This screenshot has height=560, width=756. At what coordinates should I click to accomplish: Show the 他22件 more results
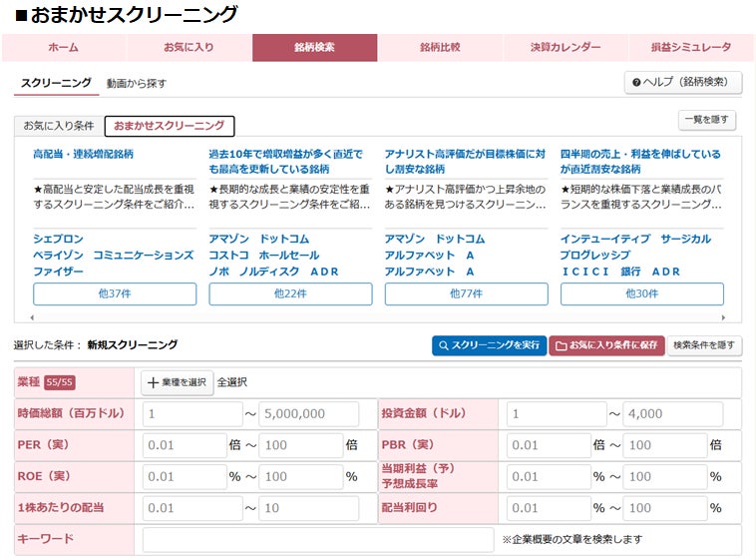[x=290, y=293]
